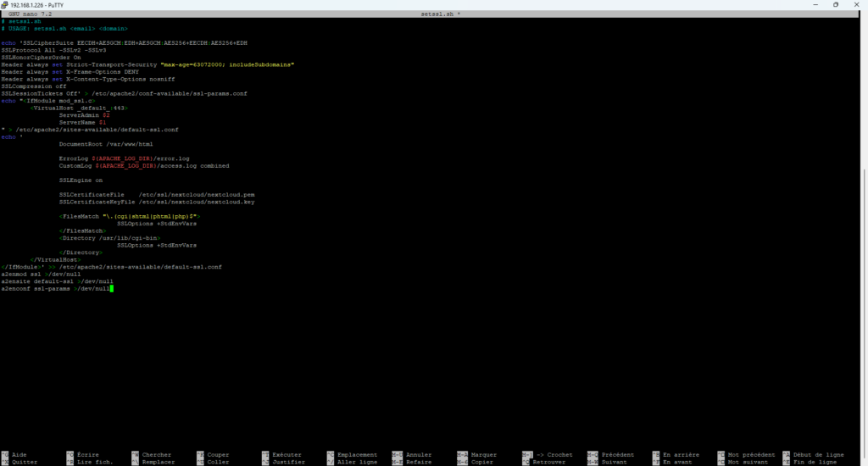Click the '<FilesMatch' regex line
Image resolution: width=868 pixels, height=466 pixels.
coord(130,216)
